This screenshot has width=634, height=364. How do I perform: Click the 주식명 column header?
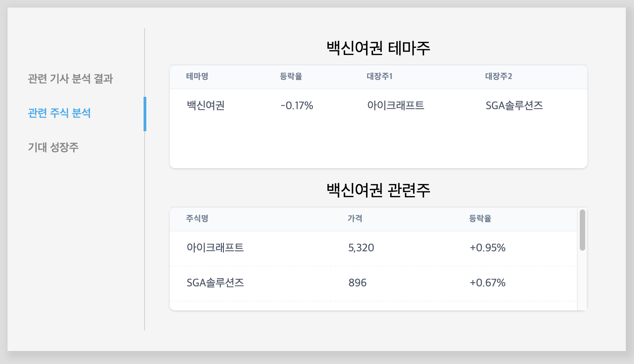pos(196,219)
